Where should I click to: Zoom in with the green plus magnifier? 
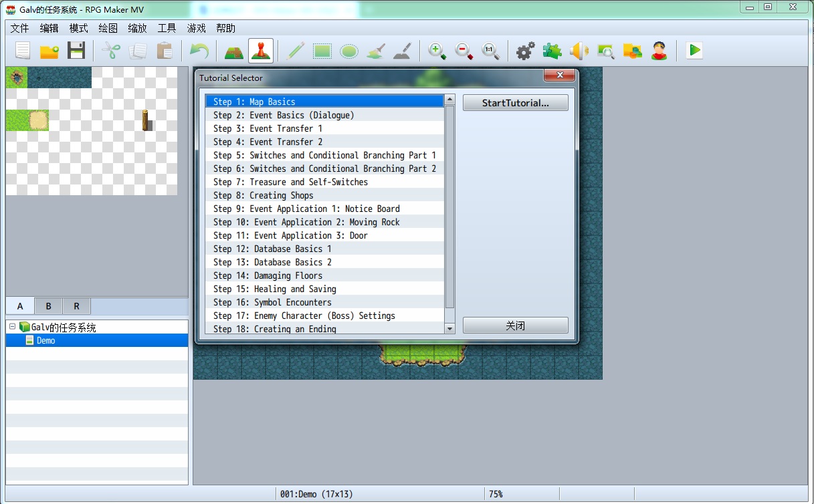[437, 51]
